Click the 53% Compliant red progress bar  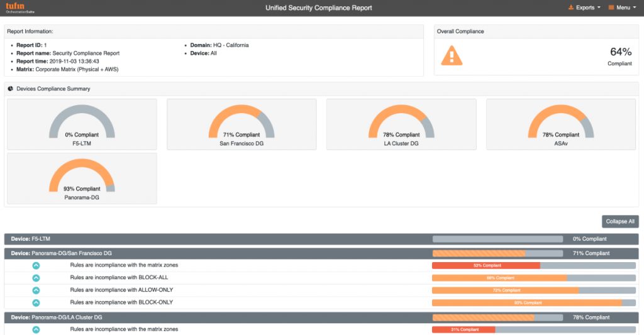coord(486,265)
